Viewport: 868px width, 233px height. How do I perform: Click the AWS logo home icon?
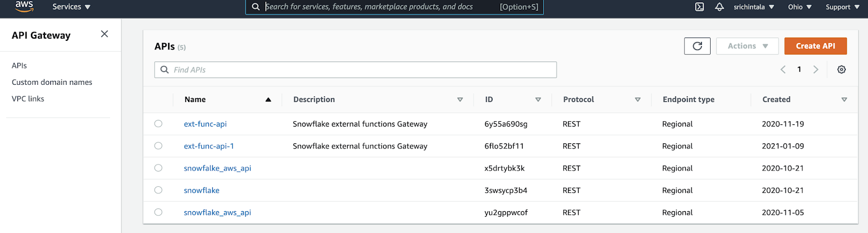pos(24,7)
